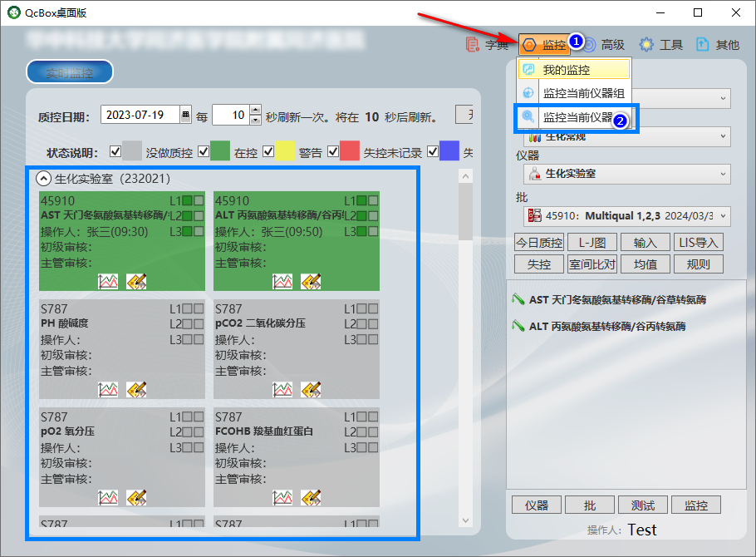This screenshot has width=756, height=557.
Task: Switch to the 仪器 tab at the bottom
Action: pyautogui.click(x=536, y=505)
